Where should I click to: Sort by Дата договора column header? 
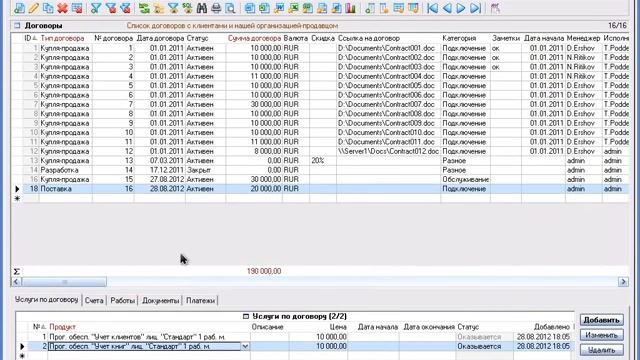[x=160, y=38]
